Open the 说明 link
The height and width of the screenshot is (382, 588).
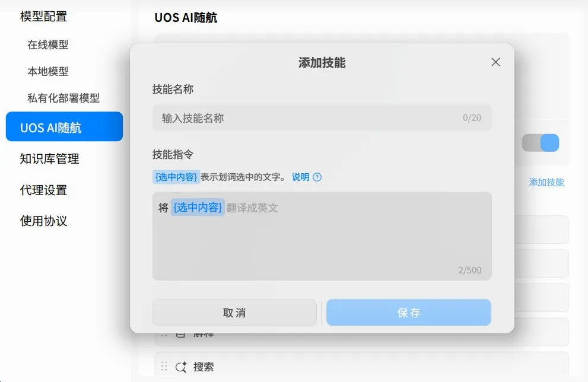point(300,177)
